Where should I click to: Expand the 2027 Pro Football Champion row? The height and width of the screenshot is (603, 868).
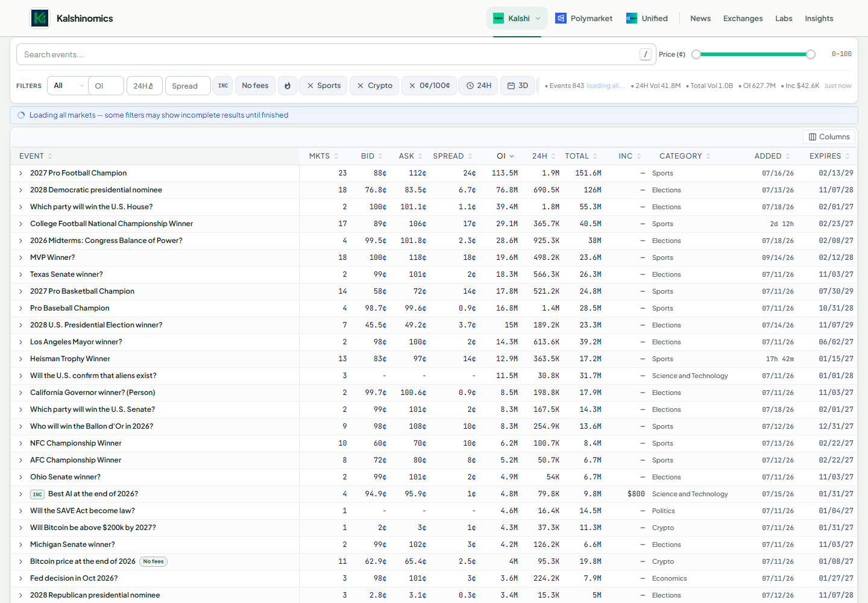[x=20, y=173]
